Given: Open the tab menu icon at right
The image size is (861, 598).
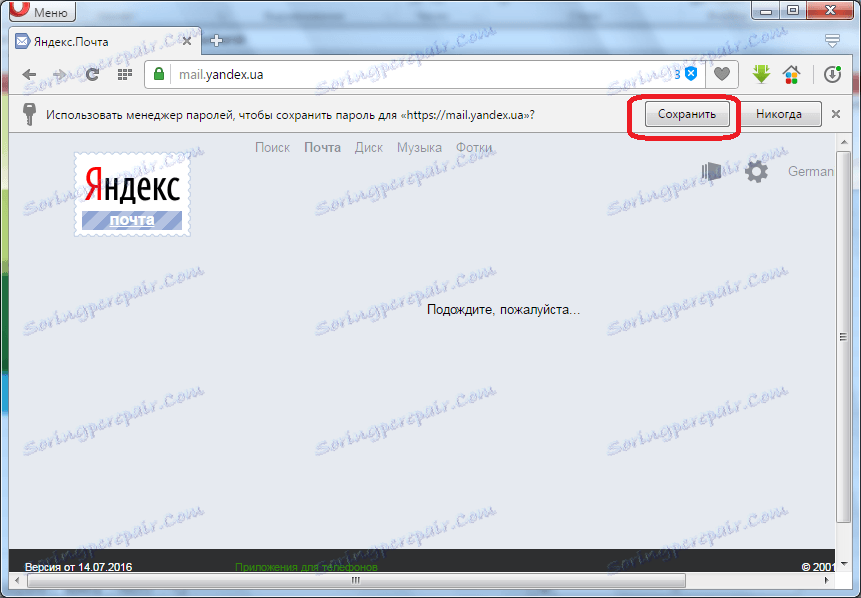Looking at the screenshot, I should tap(832, 41).
